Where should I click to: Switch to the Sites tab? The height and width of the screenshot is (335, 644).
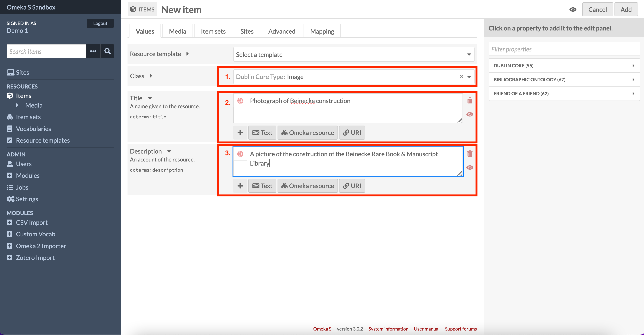coord(247,31)
